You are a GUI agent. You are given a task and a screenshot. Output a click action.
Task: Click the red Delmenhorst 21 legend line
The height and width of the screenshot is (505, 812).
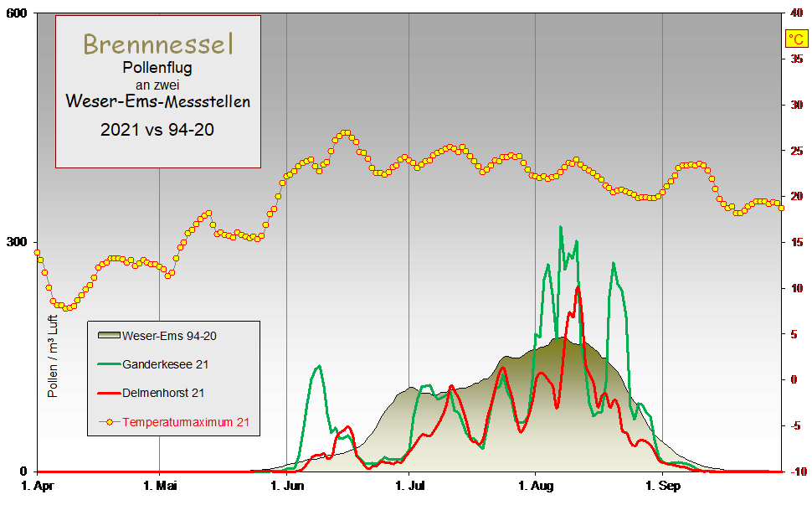pos(109,393)
